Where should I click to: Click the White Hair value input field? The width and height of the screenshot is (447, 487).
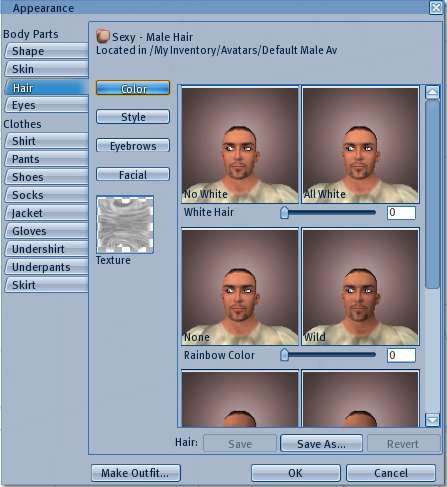coord(401,212)
